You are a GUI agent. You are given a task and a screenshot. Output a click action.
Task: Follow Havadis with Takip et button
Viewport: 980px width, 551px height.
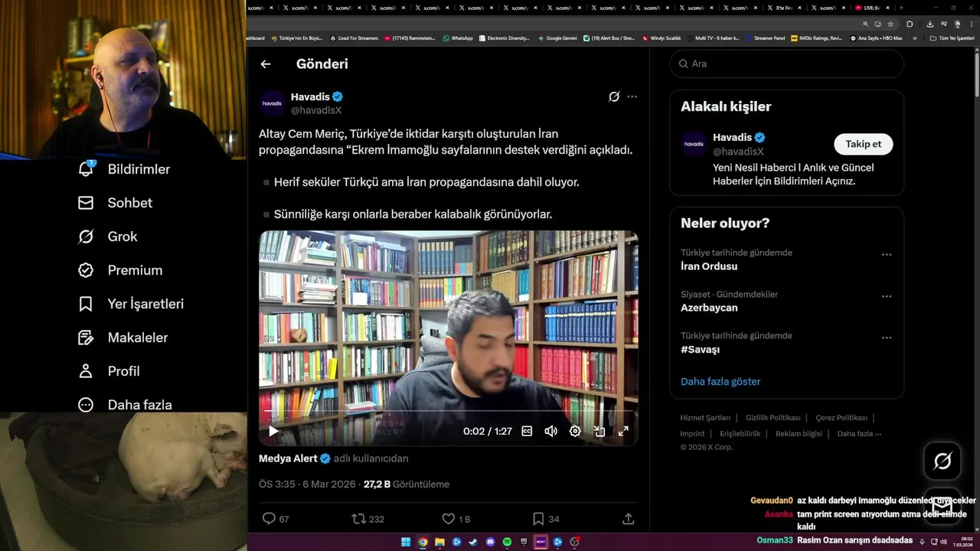coord(863,144)
